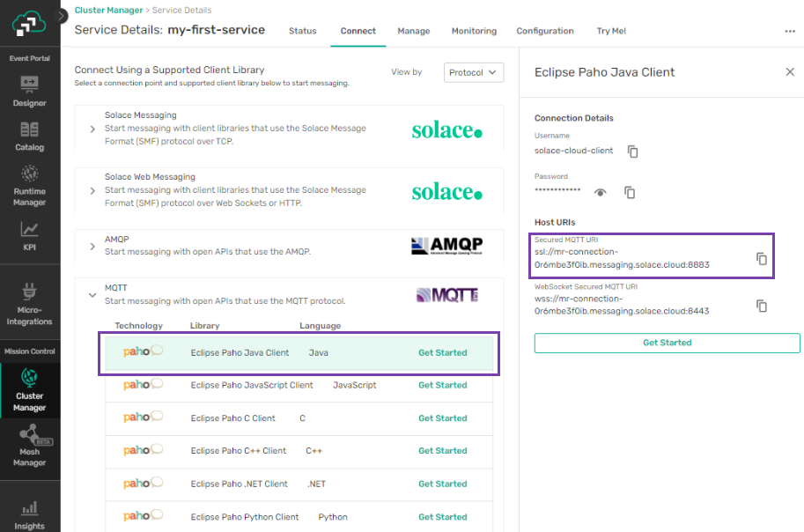Collapse the MQTT section
The height and width of the screenshot is (532, 804).
pyautogui.click(x=92, y=295)
